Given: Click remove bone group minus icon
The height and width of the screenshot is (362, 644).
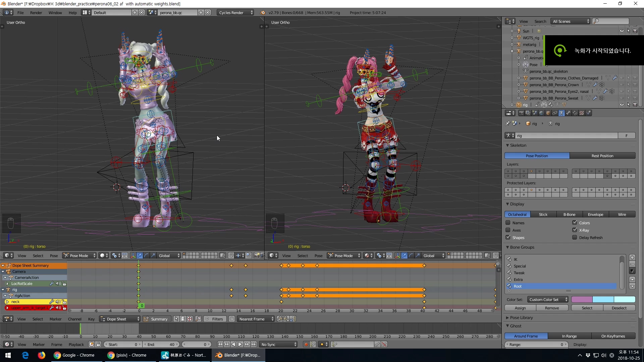Looking at the screenshot, I should [632, 264].
